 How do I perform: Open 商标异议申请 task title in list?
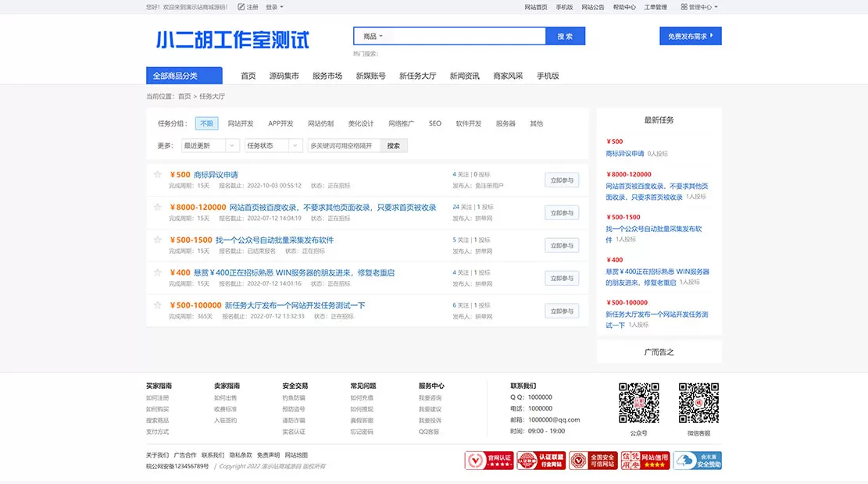pyautogui.click(x=216, y=174)
